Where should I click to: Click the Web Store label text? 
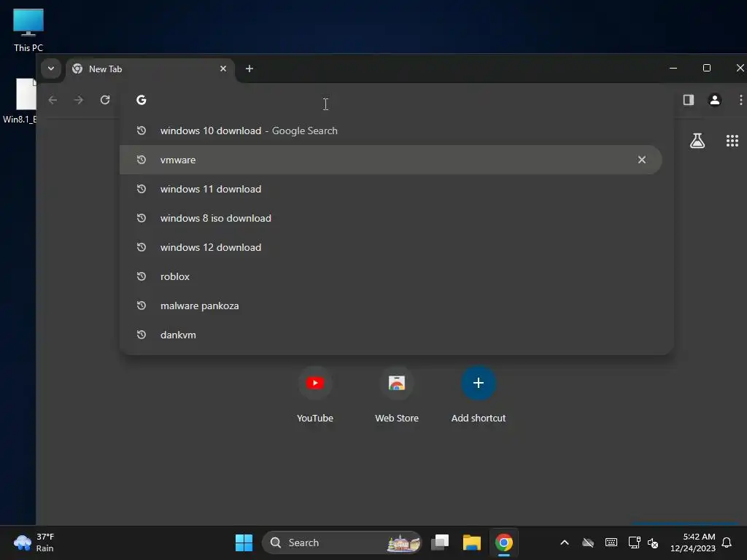click(x=396, y=418)
